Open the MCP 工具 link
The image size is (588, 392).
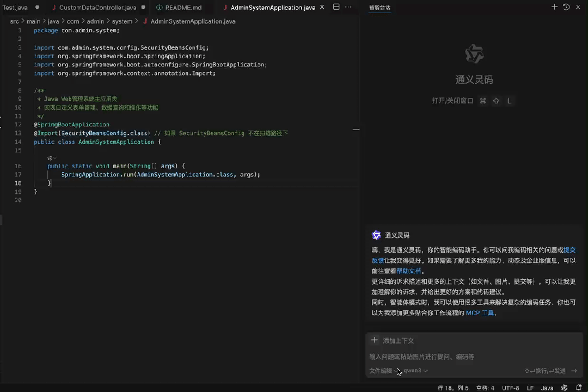(479, 313)
